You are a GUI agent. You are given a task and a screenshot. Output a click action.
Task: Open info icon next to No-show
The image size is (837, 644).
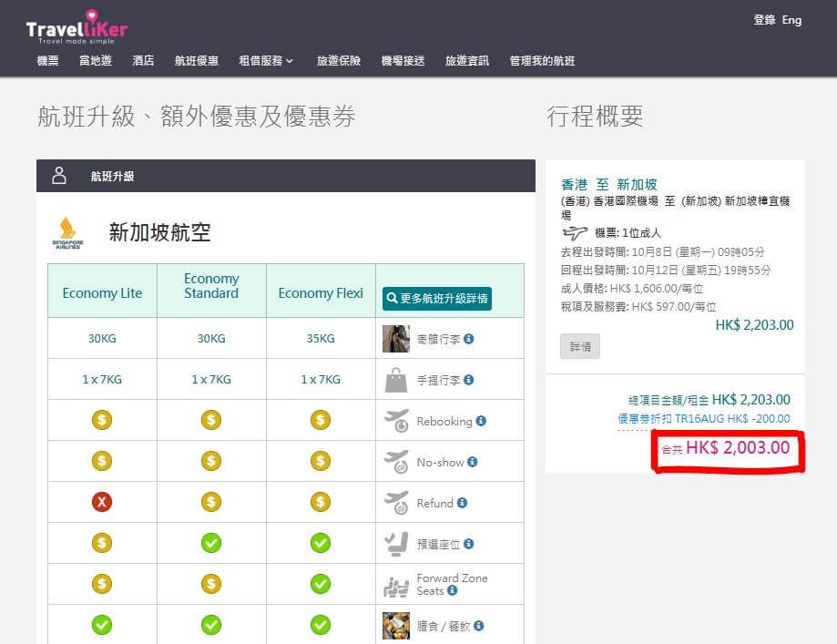point(473,462)
